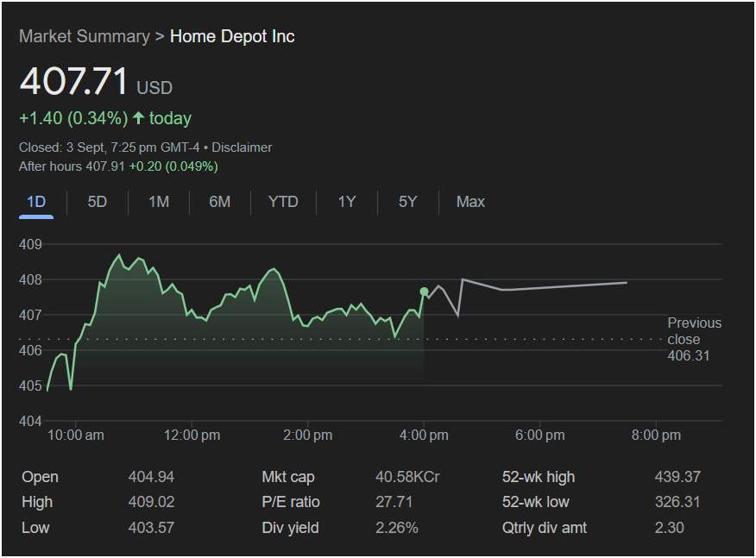The width and height of the screenshot is (756, 558).
Task: Click the Market Summary breadcrumb link
Action: pyautogui.click(x=85, y=36)
